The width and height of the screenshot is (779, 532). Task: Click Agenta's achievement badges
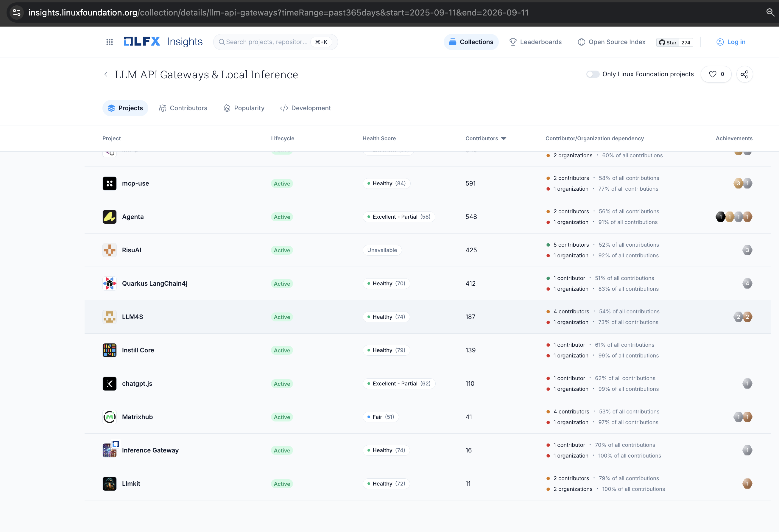coord(734,217)
